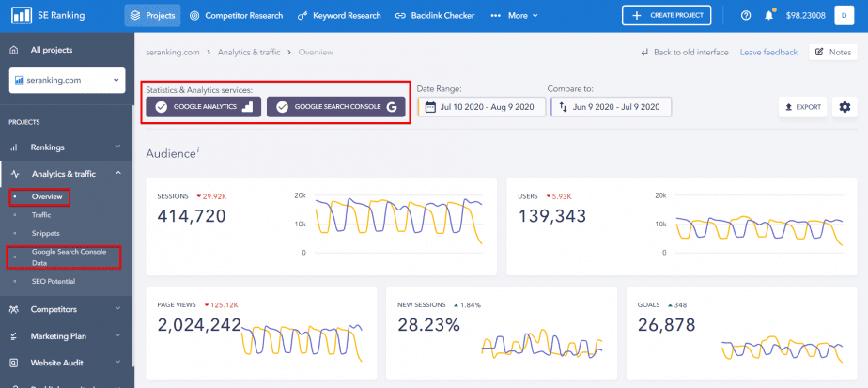
Task: Go to All projects
Action: [52, 50]
